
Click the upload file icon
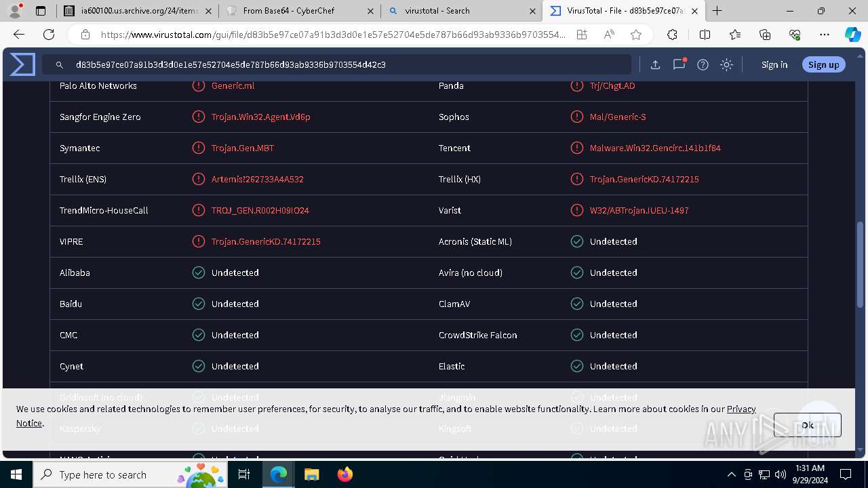[x=655, y=64]
